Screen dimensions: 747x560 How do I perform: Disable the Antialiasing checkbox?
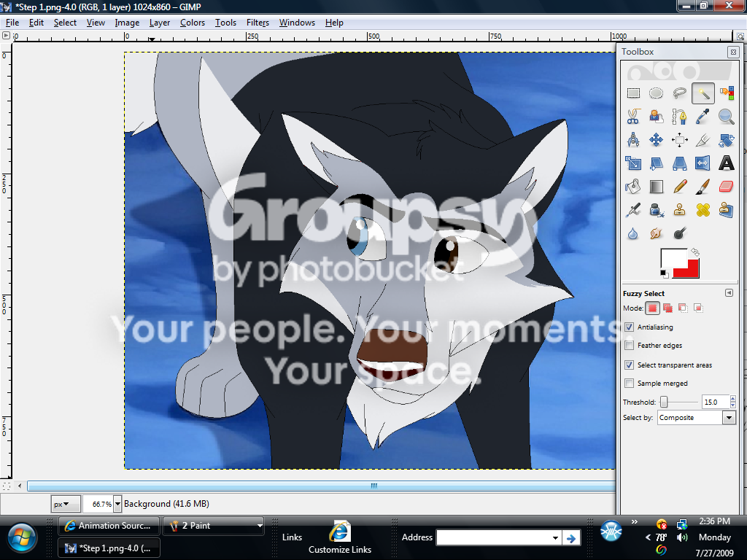tap(630, 327)
